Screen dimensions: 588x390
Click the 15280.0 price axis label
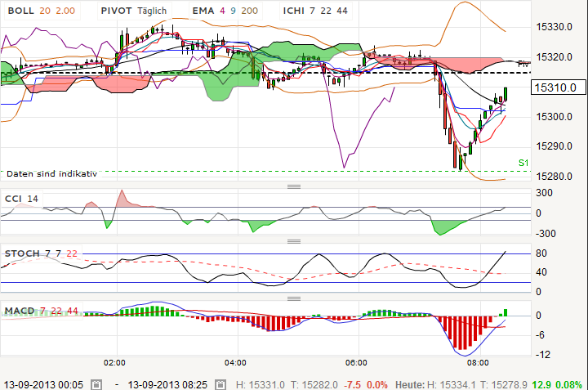point(555,176)
